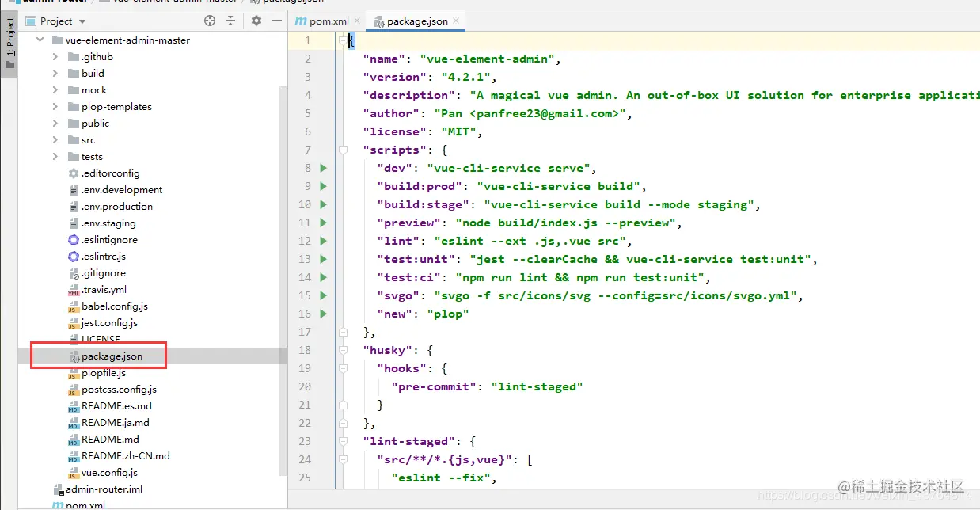This screenshot has width=980, height=510.
Task: Click the babel.config.js JS file icon
Action: 74,306
